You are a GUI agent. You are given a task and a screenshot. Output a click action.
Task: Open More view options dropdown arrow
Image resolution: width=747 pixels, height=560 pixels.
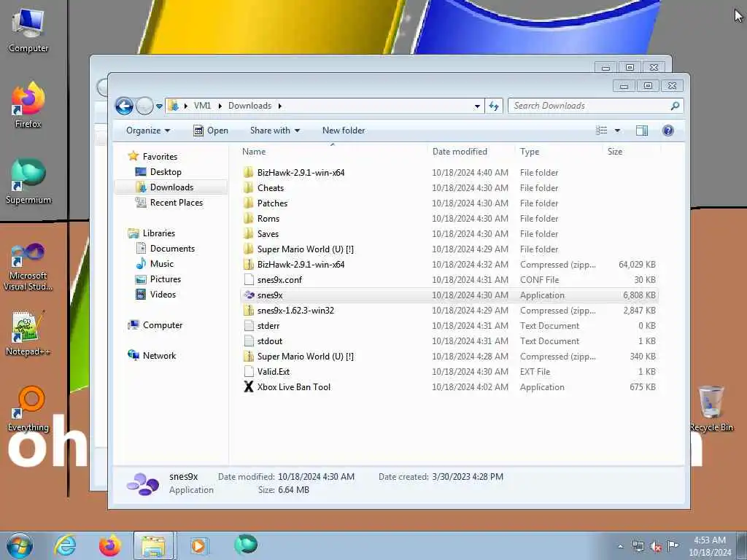point(617,131)
